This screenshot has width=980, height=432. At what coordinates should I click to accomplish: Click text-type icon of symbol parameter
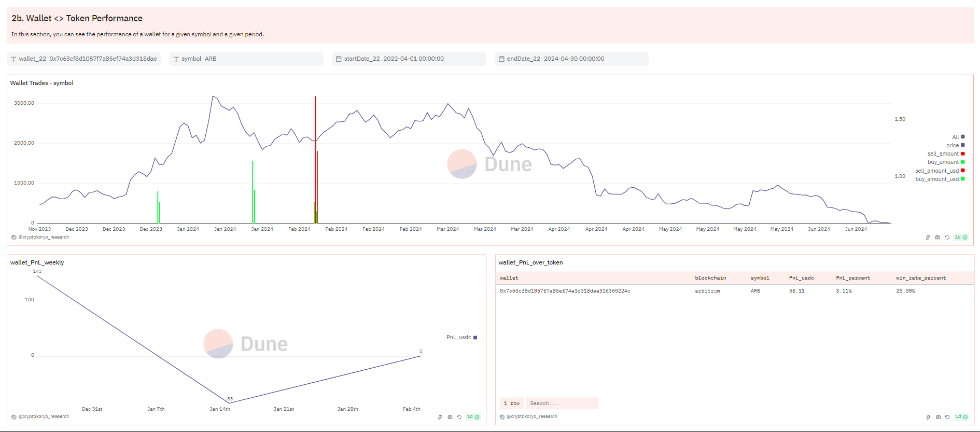[x=176, y=59]
